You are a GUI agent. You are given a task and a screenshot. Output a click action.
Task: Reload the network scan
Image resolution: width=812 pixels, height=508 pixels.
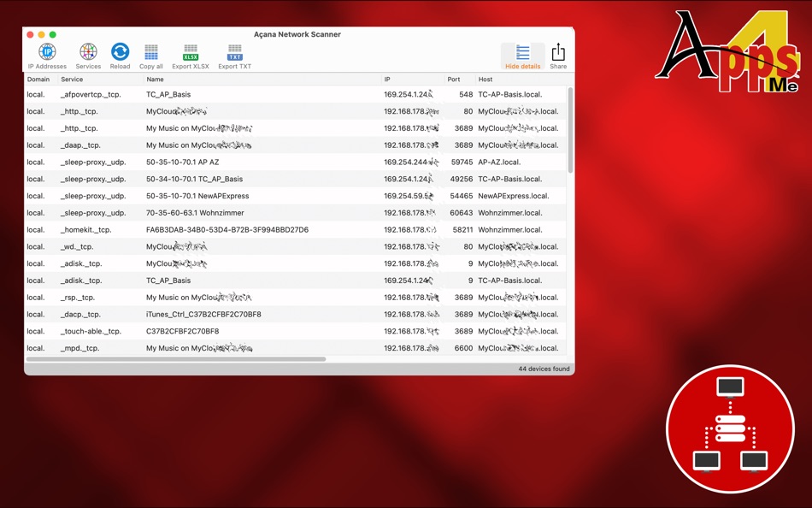pyautogui.click(x=120, y=56)
